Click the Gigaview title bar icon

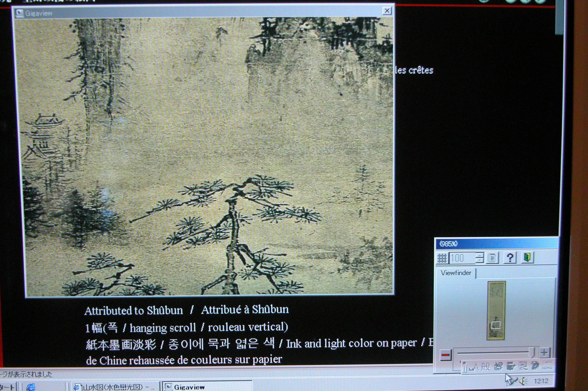pos(20,13)
